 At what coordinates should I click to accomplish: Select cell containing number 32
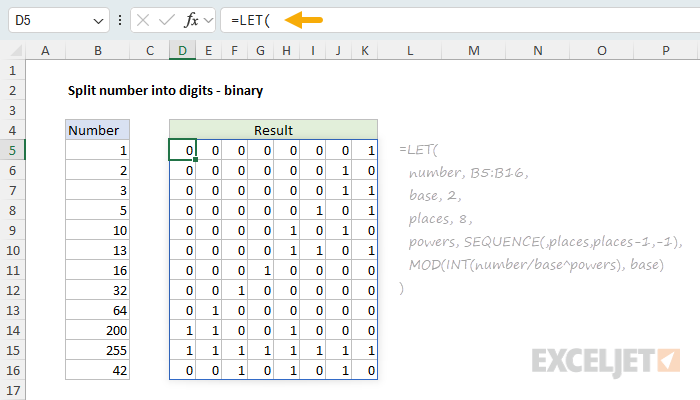pyautogui.click(x=97, y=291)
